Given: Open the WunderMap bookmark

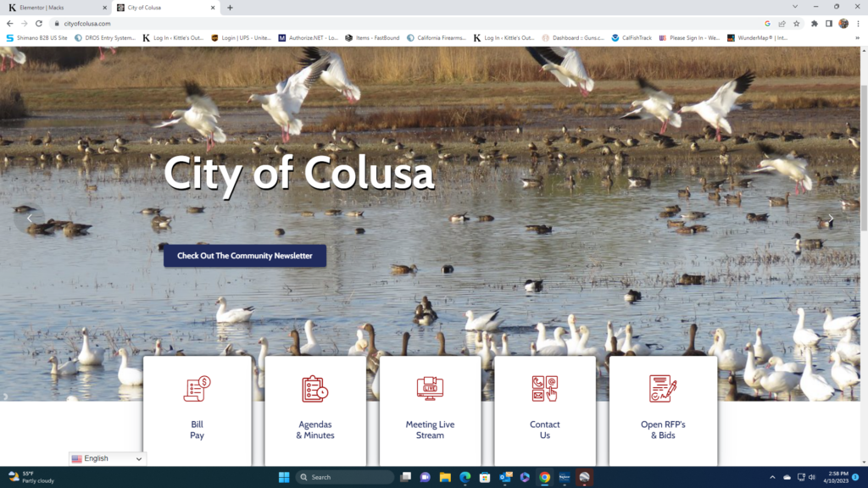Looking at the screenshot, I should (757, 37).
